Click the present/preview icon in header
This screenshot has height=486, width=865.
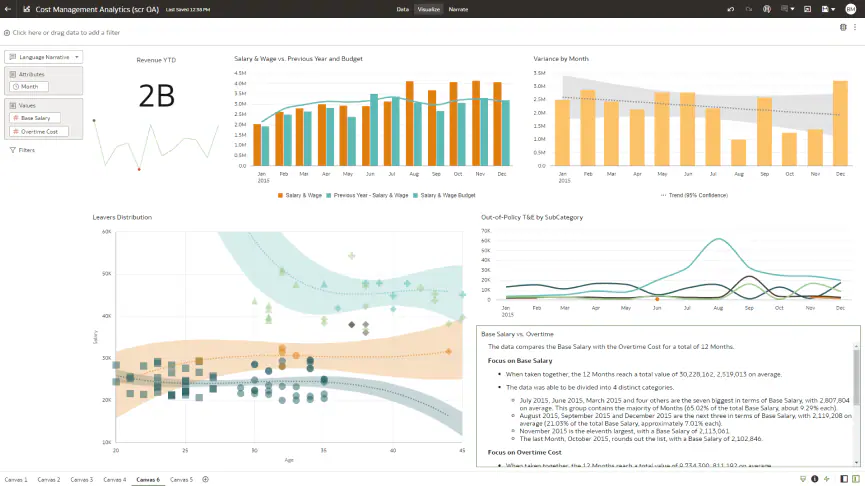tap(808, 9)
